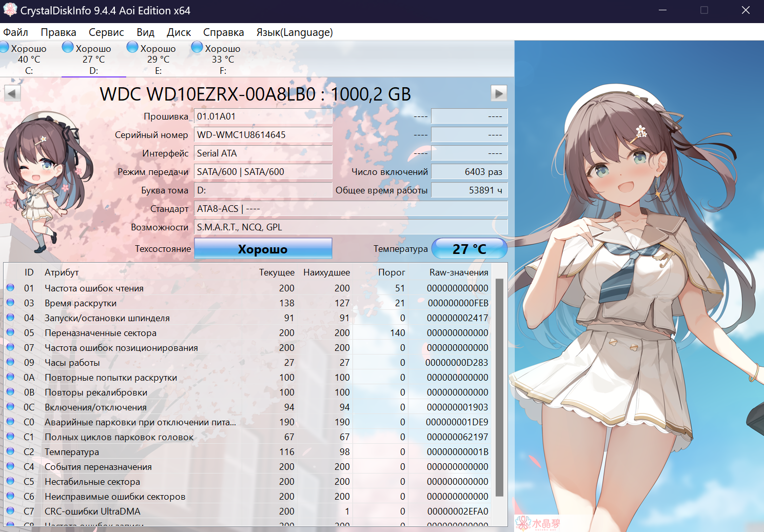Click status icon of attribute C6

10,496
